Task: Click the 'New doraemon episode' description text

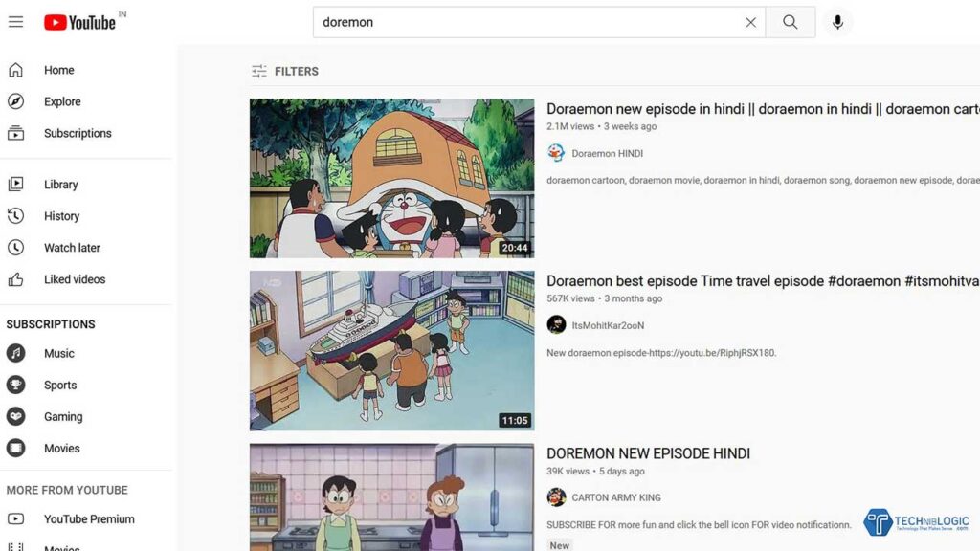Action: (661, 353)
